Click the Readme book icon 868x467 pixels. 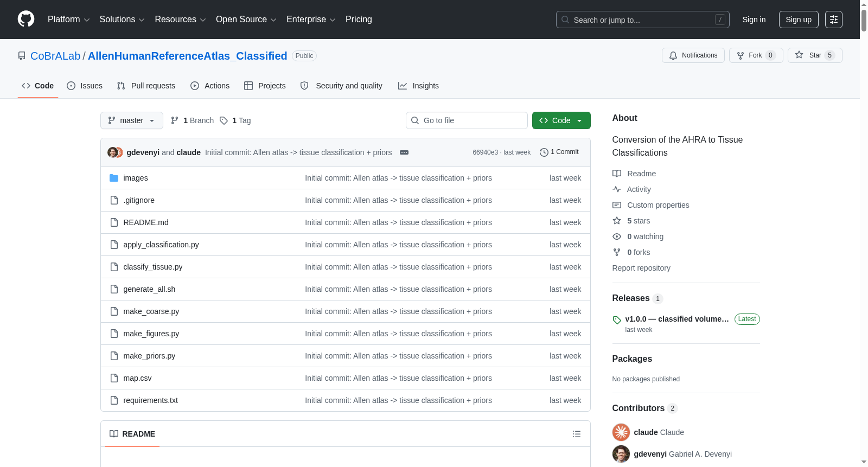tap(617, 174)
